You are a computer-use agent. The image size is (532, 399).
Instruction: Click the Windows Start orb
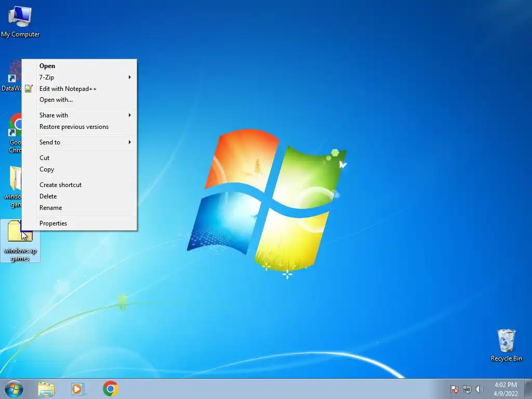point(14,389)
